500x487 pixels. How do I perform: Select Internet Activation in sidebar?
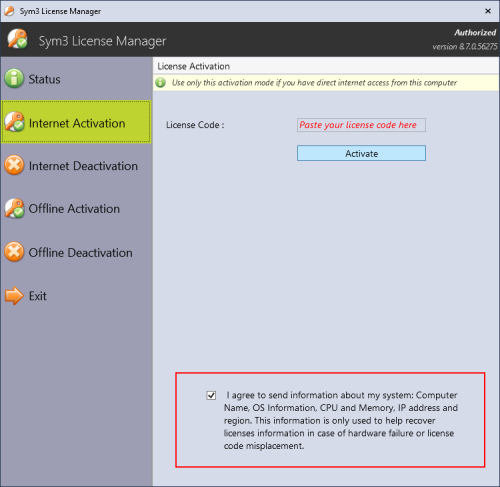(76, 122)
